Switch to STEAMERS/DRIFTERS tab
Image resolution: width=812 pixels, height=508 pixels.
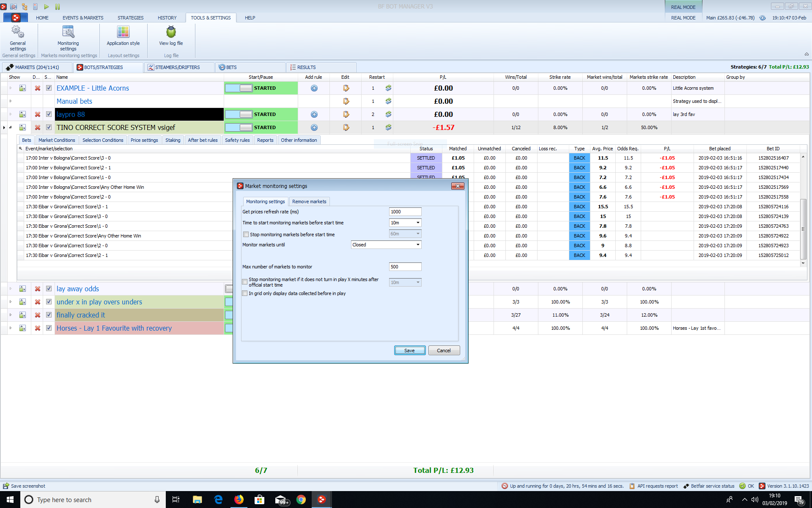point(179,67)
